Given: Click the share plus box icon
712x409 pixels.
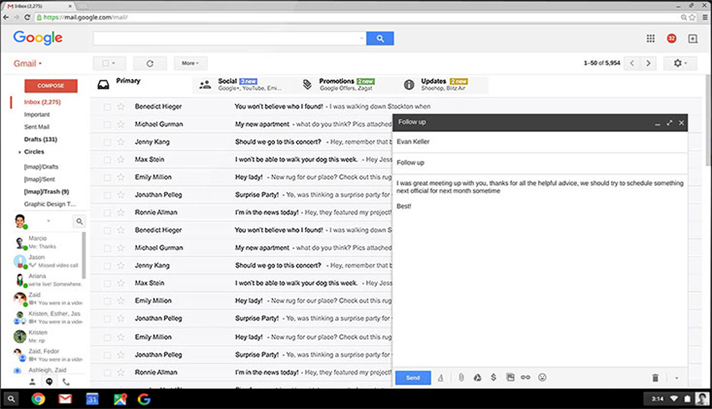Looking at the screenshot, I should [692, 39].
